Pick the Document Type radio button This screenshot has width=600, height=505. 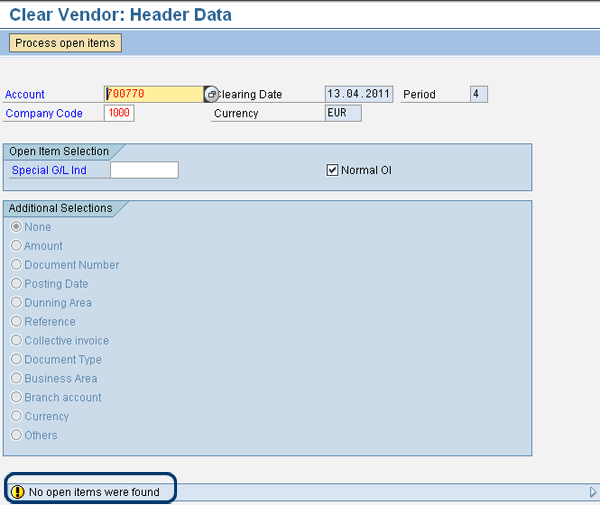pos(16,360)
